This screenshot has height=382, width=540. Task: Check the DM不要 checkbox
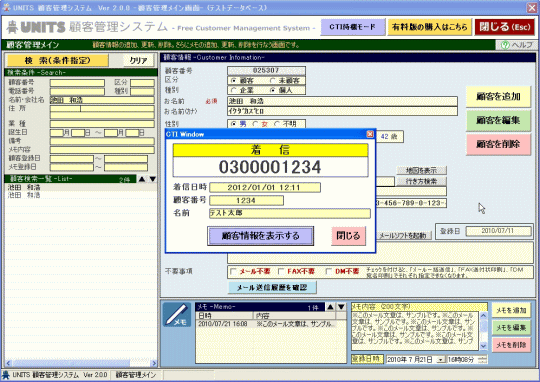[329, 272]
